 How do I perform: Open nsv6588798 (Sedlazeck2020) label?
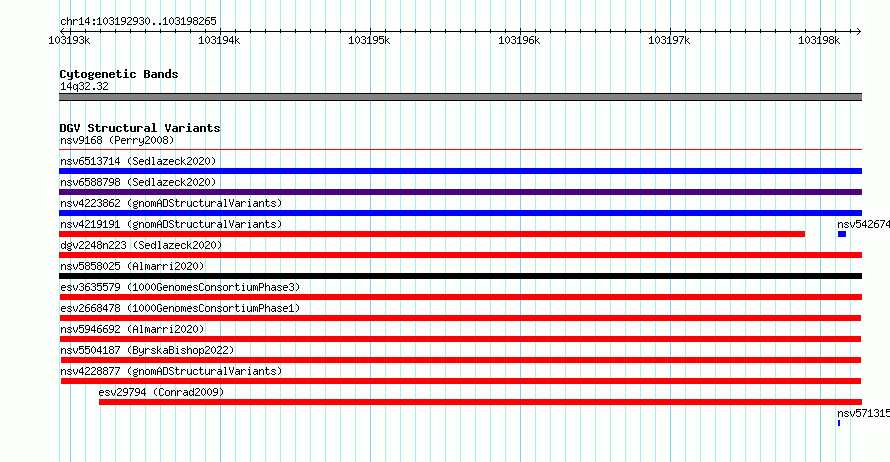(138, 182)
